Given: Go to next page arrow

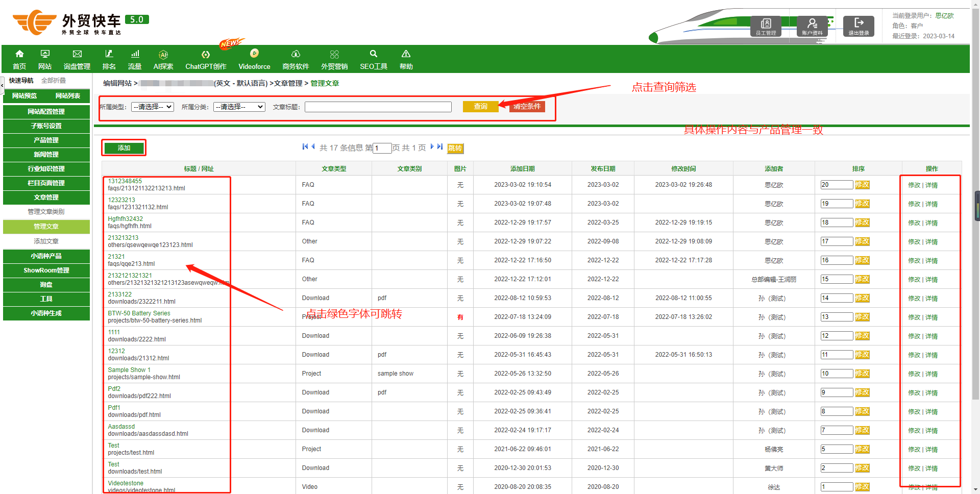Looking at the screenshot, I should coord(432,147).
